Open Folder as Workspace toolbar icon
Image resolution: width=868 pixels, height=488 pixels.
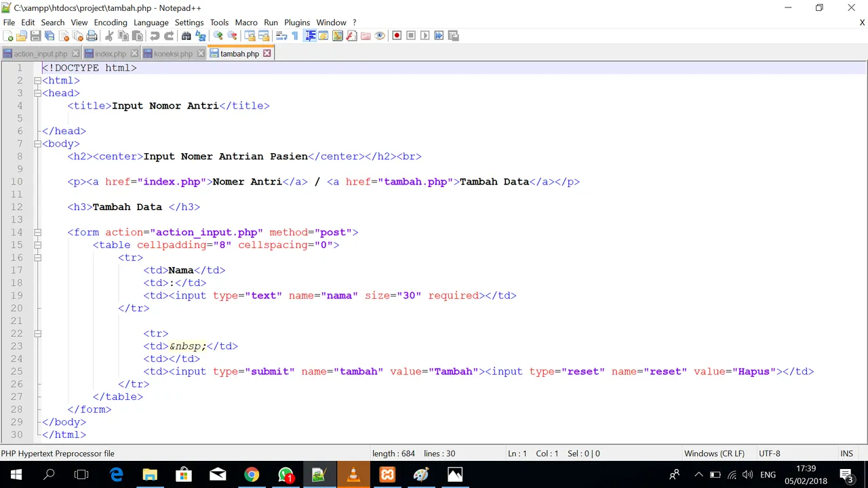[366, 35]
